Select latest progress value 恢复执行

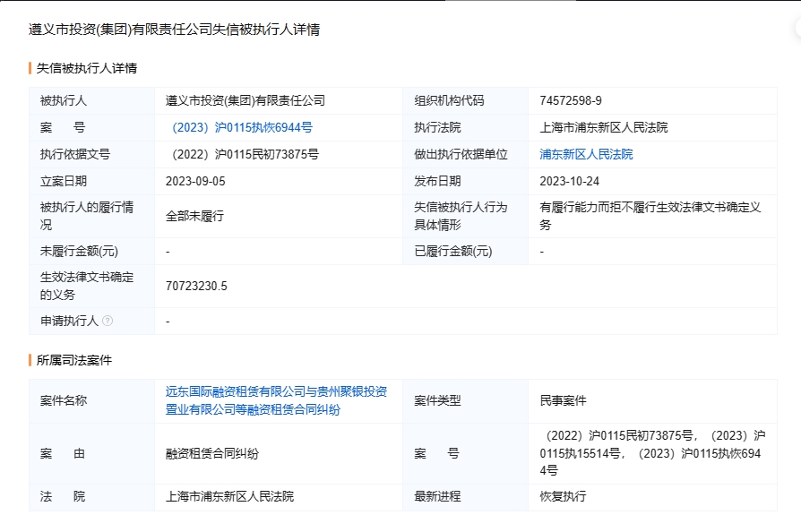tap(563, 496)
